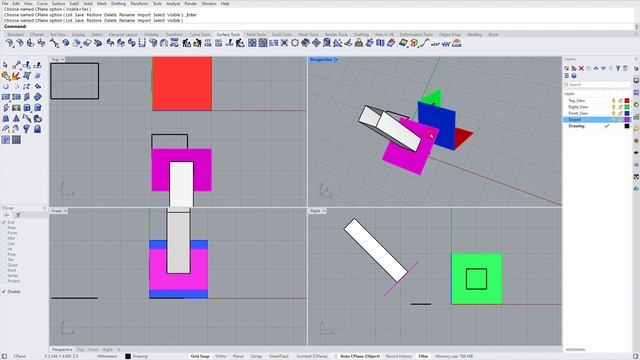640x360 pixels.
Task: Click the new sublayer icon in Layers panel
Action: pyautogui.click(x=574, y=69)
